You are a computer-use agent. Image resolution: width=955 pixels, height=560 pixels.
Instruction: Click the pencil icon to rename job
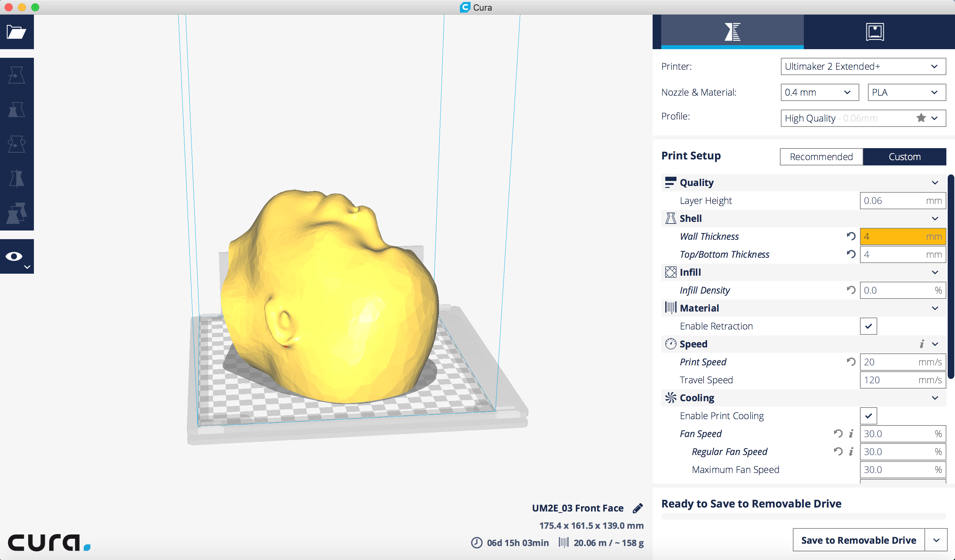pos(638,508)
